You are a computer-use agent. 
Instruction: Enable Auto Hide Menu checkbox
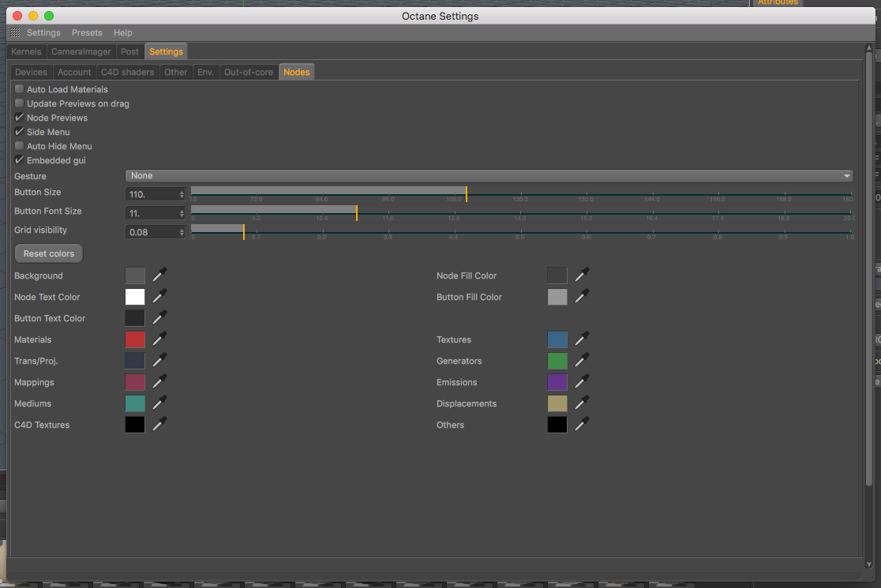tap(19, 146)
